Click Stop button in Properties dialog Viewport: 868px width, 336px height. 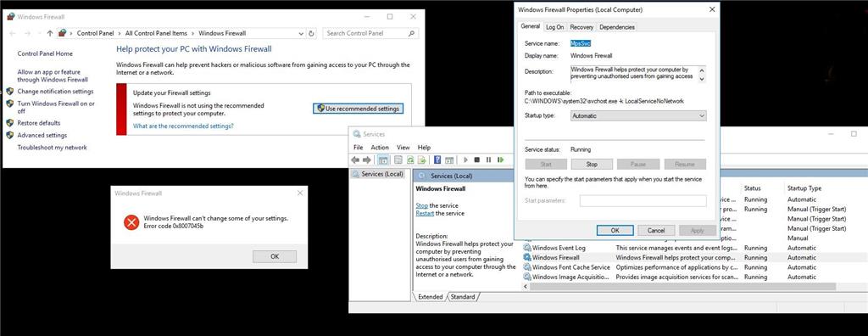[592, 164]
